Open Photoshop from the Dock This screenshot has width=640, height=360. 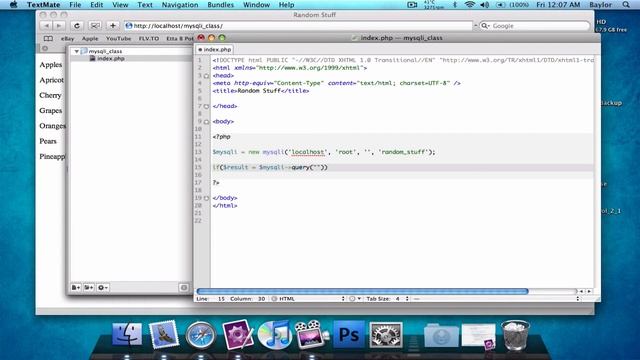349,334
